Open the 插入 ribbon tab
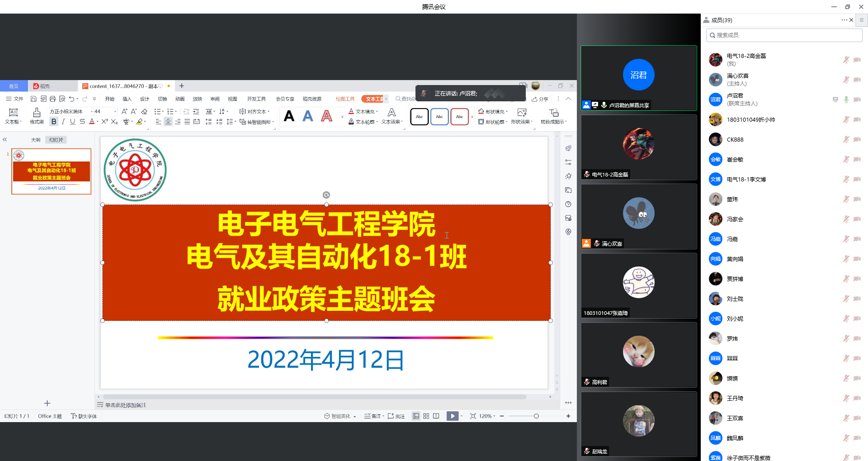 (127, 99)
